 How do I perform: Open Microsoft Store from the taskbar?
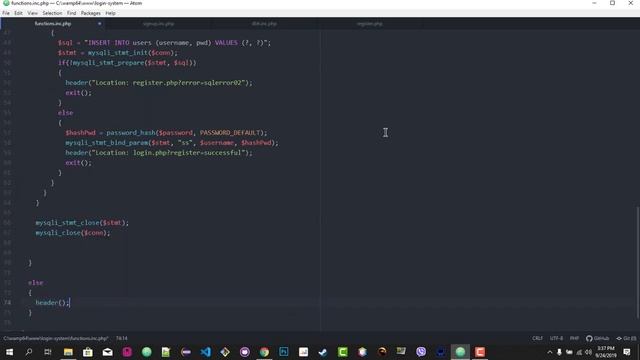click(x=87, y=352)
